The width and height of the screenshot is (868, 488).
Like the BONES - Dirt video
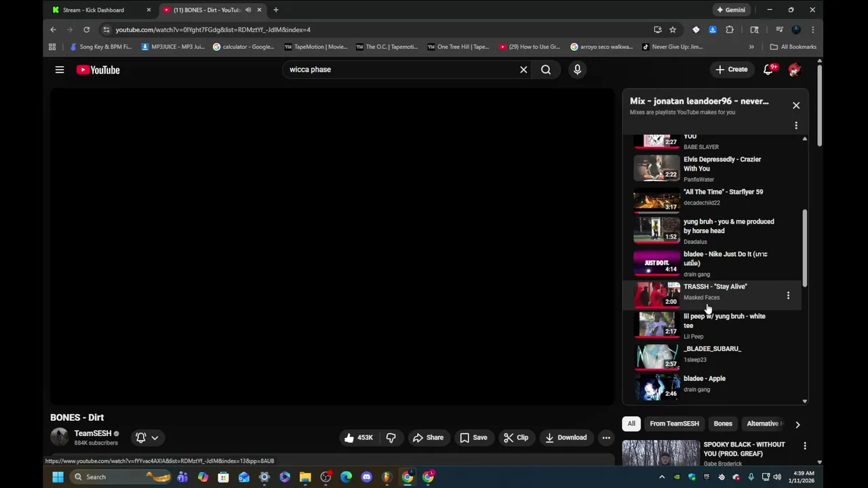(359, 438)
